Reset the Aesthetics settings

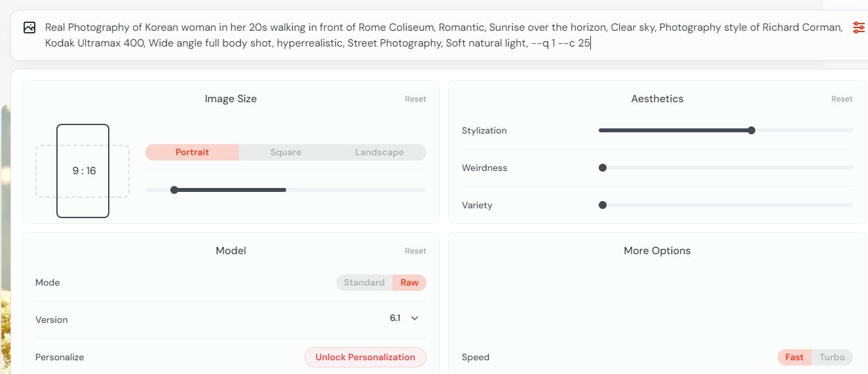coord(842,100)
